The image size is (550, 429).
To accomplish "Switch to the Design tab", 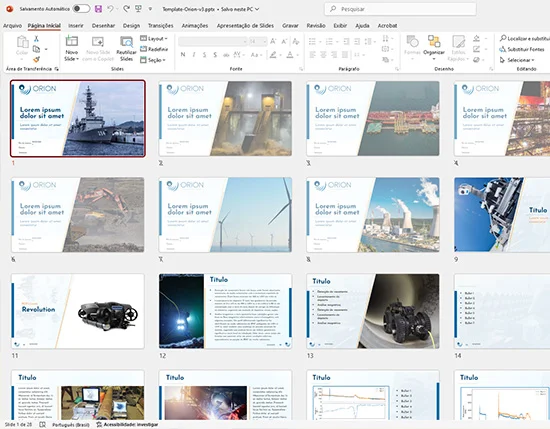I will 131,26.
